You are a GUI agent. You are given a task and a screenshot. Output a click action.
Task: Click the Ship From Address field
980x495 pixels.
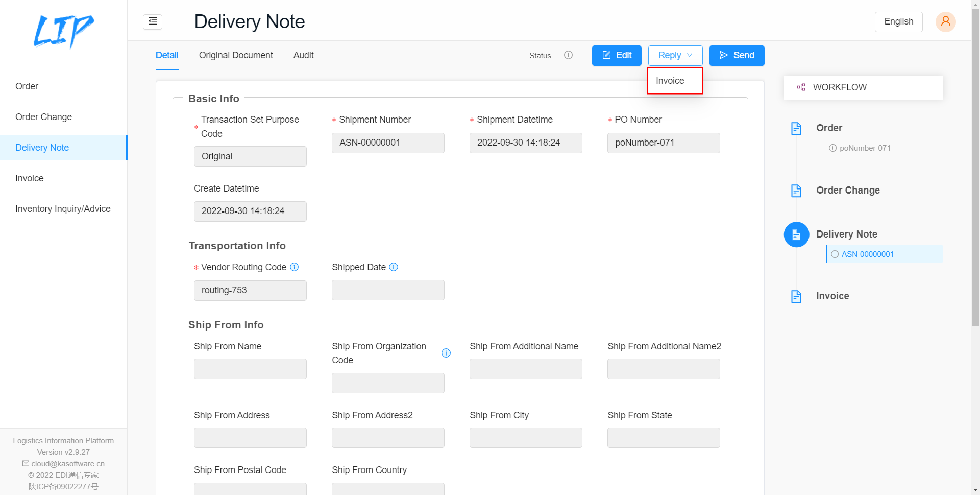click(x=250, y=438)
